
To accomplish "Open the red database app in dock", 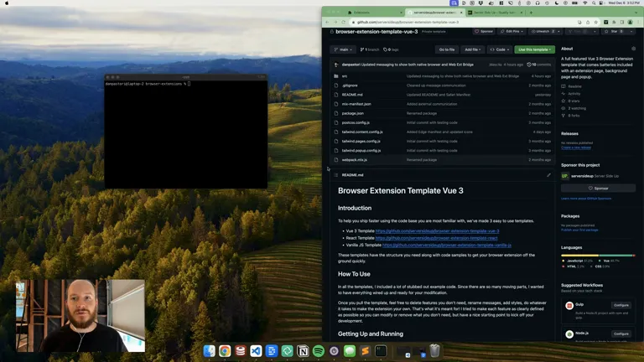I will (241, 351).
